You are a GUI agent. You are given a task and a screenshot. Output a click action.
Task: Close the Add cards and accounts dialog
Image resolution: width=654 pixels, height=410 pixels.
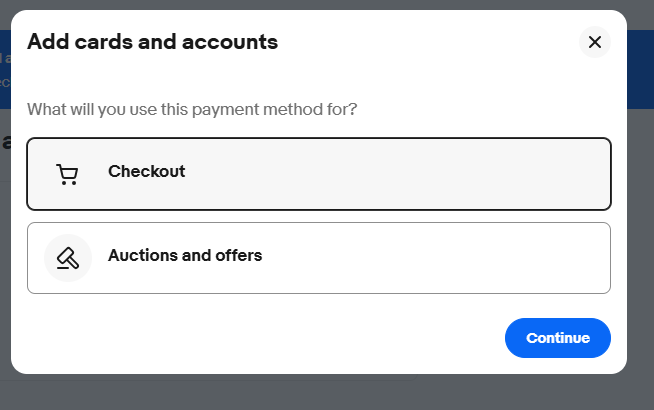point(594,42)
